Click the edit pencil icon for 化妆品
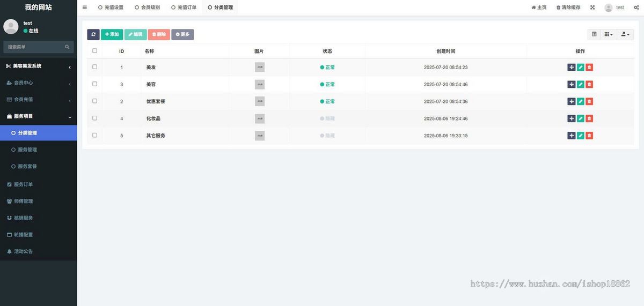 tap(581, 118)
